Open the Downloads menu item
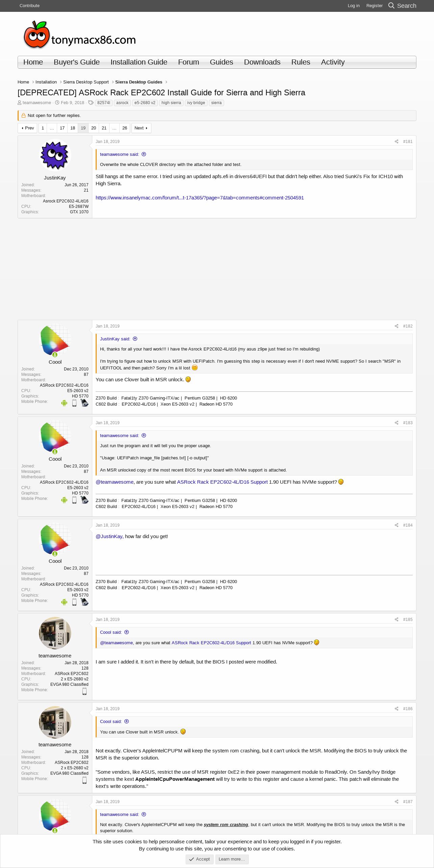Image resolution: width=434 pixels, height=868 pixels. point(262,62)
